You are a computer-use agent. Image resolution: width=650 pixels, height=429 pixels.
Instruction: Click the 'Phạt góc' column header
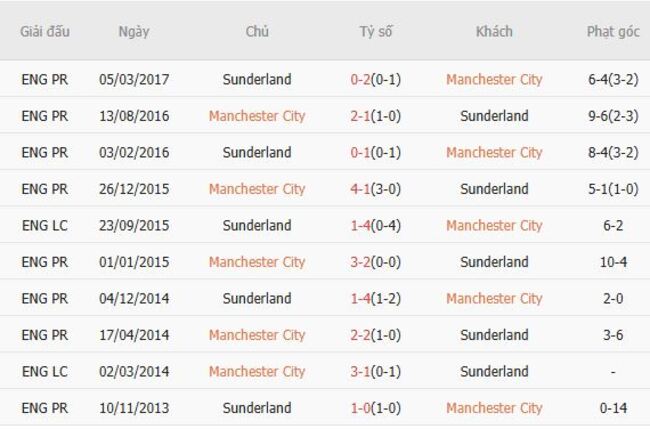pyautogui.click(x=613, y=31)
